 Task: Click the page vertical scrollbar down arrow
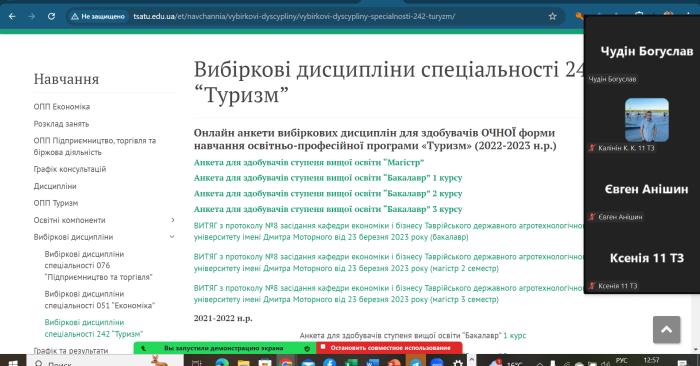tap(696, 349)
